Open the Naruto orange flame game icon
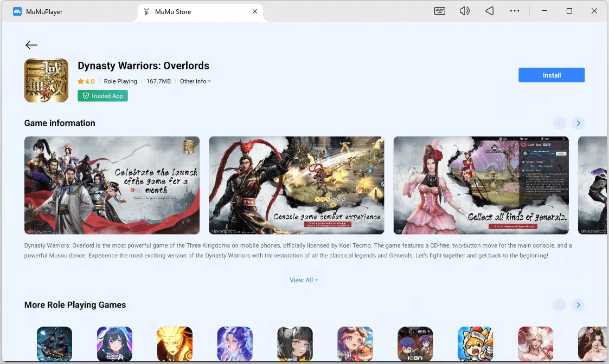Viewport: 609px width, 364px height. click(175, 344)
